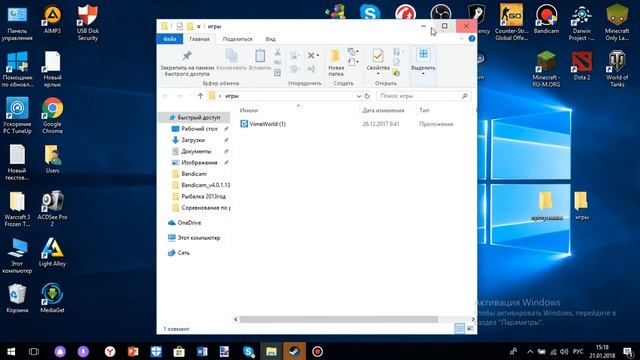Click the blue help question icon
This screenshot has width=640, height=360.
click(x=472, y=39)
